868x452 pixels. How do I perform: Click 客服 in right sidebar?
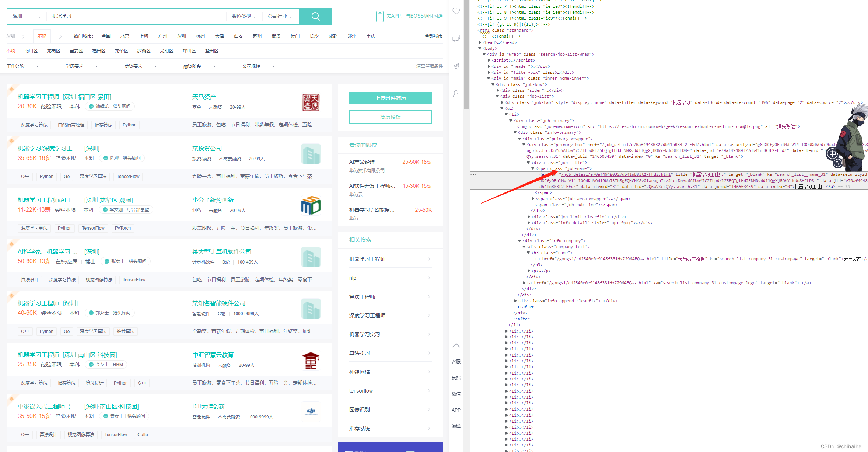click(456, 362)
